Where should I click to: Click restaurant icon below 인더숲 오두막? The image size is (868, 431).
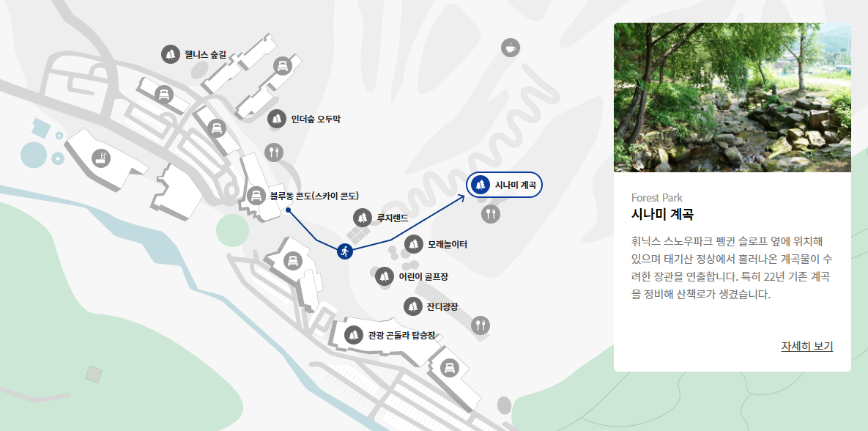274,152
